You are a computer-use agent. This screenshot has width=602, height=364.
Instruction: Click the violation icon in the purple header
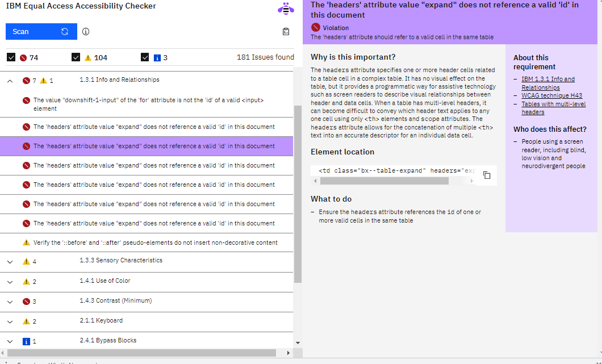click(316, 27)
